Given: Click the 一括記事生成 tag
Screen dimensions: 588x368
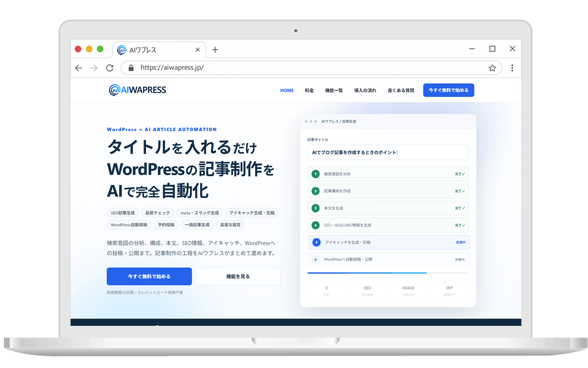Looking at the screenshot, I should point(197,225).
